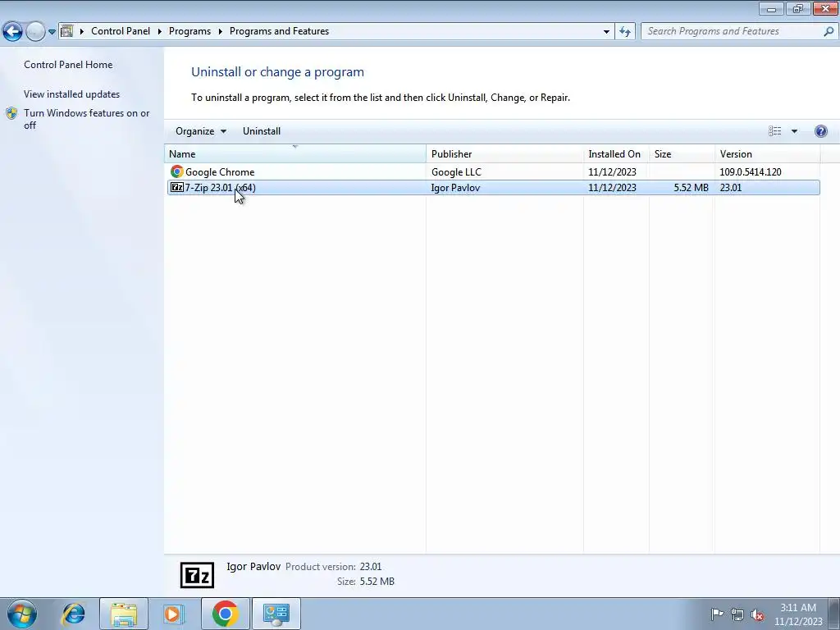Launch Internet Explorer from taskbar
Viewport: 840px width, 630px height.
click(x=73, y=614)
